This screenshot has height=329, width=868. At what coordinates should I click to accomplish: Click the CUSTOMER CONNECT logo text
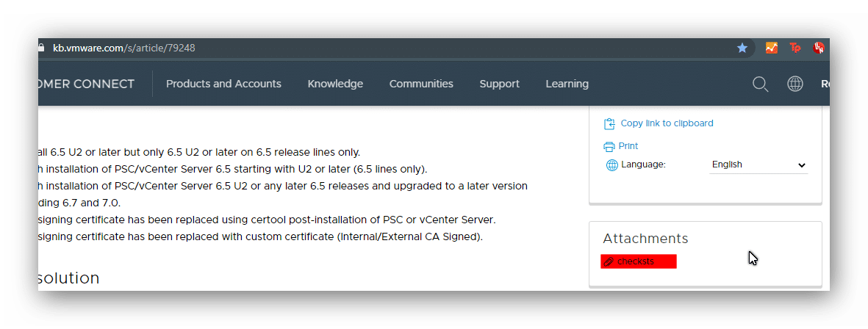tap(86, 84)
